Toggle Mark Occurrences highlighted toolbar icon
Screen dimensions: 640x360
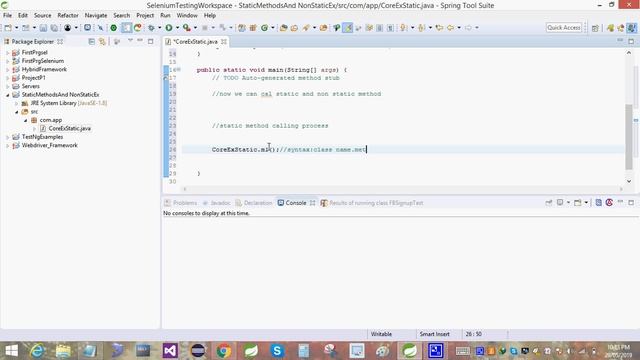[x=348, y=28]
